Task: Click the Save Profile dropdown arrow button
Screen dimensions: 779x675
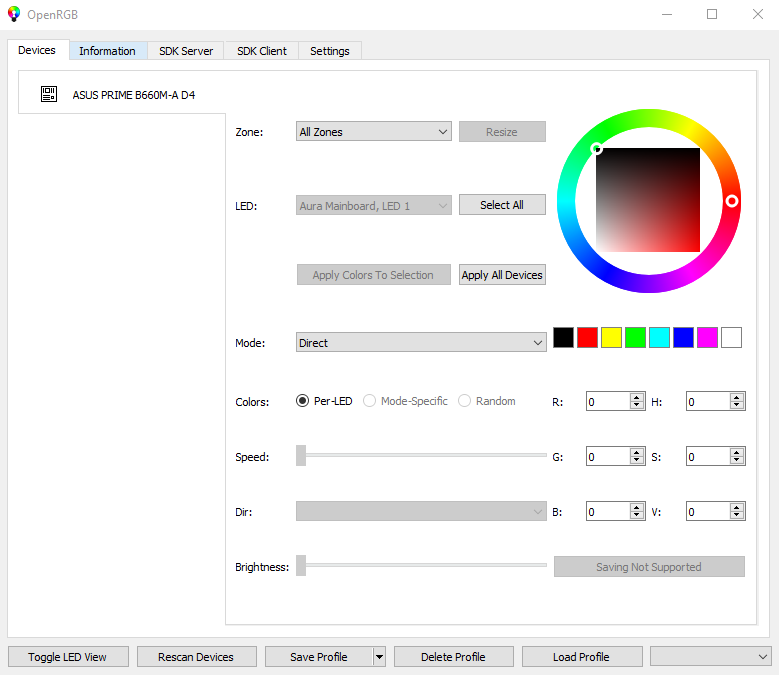Action: tap(379, 657)
